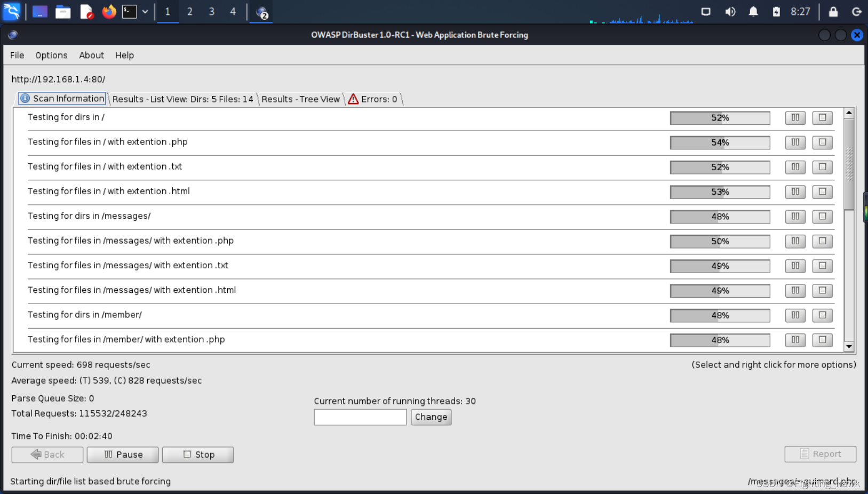This screenshot has height=494, width=868.
Task: Pause scan for files in / with .php
Action: click(x=795, y=142)
